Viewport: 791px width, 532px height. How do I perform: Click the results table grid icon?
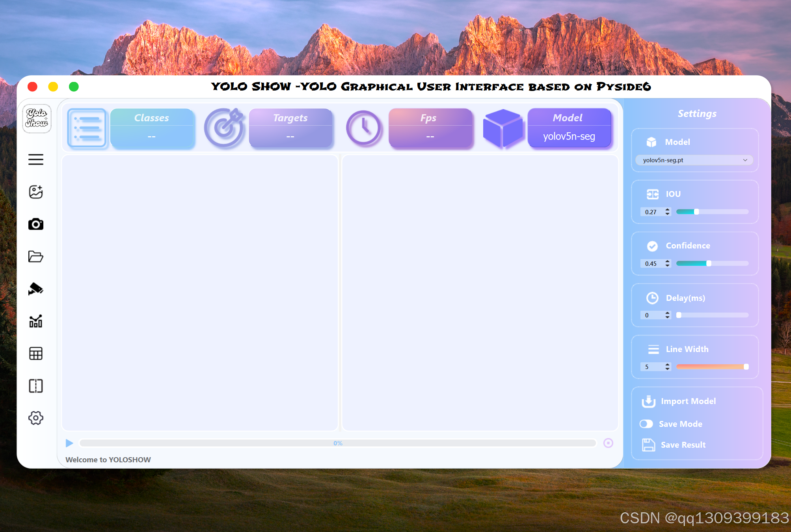coord(36,354)
